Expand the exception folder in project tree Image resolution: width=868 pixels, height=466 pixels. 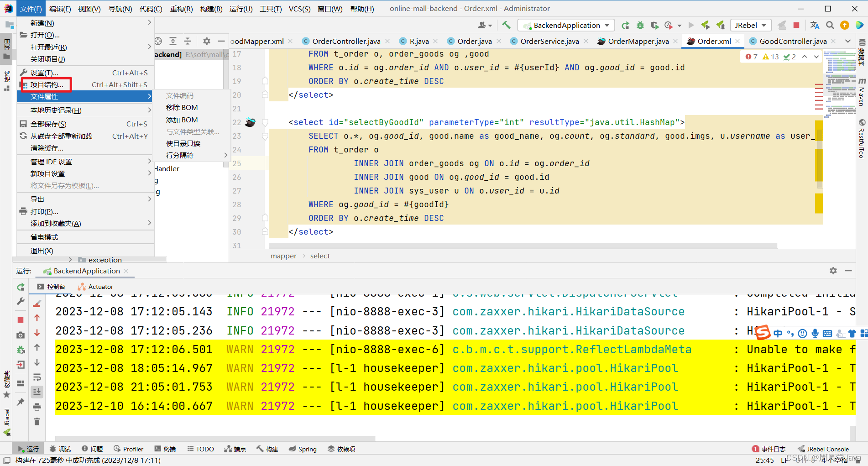(x=70, y=260)
